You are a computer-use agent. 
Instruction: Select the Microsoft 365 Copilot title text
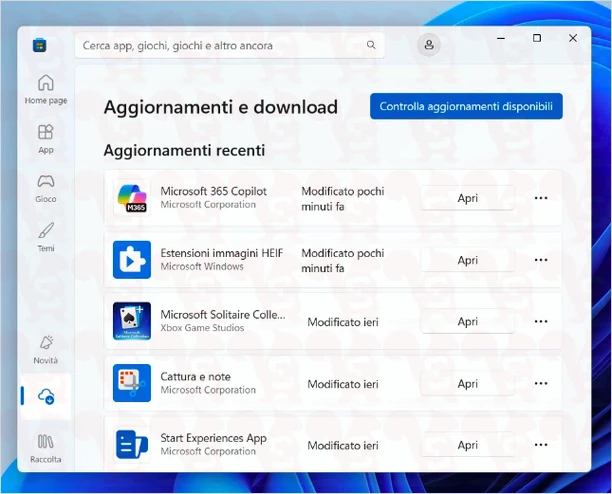tap(213, 191)
